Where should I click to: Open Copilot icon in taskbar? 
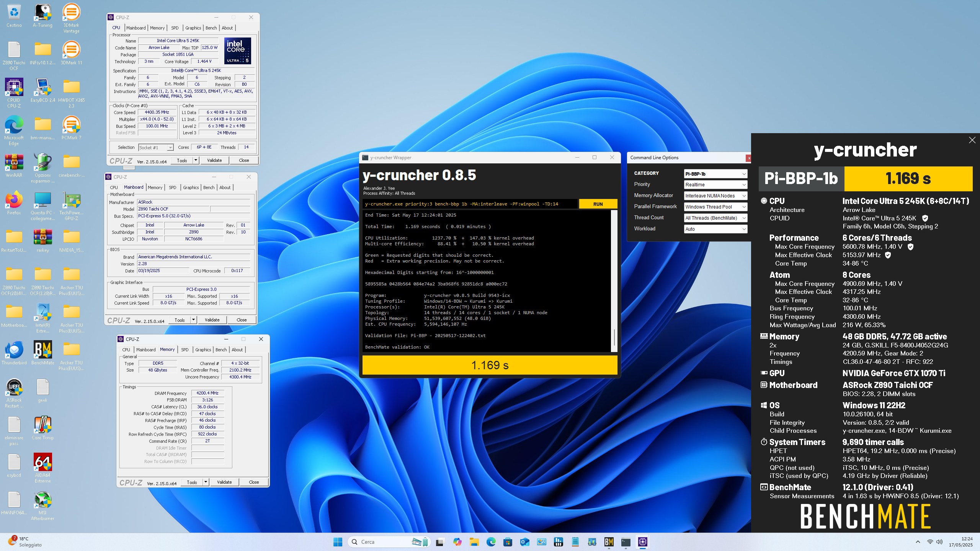click(457, 542)
